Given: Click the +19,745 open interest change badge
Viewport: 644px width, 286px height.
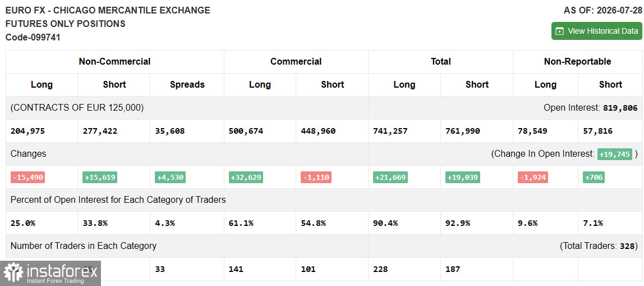Looking at the screenshot, I should 614,155.
